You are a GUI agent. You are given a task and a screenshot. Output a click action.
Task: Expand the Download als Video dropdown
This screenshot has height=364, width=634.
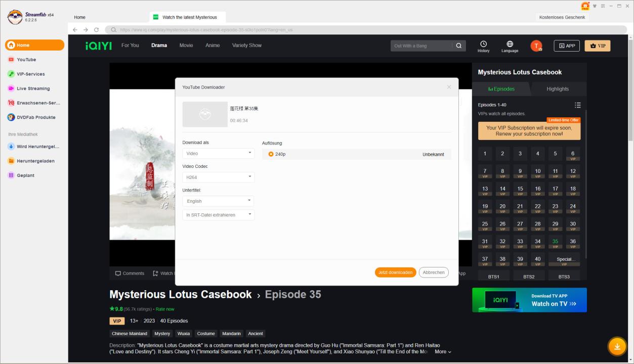tap(218, 153)
